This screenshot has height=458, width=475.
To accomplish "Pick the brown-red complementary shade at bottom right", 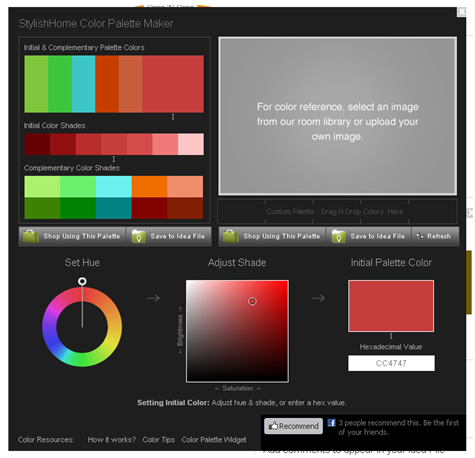I will pyautogui.click(x=185, y=208).
